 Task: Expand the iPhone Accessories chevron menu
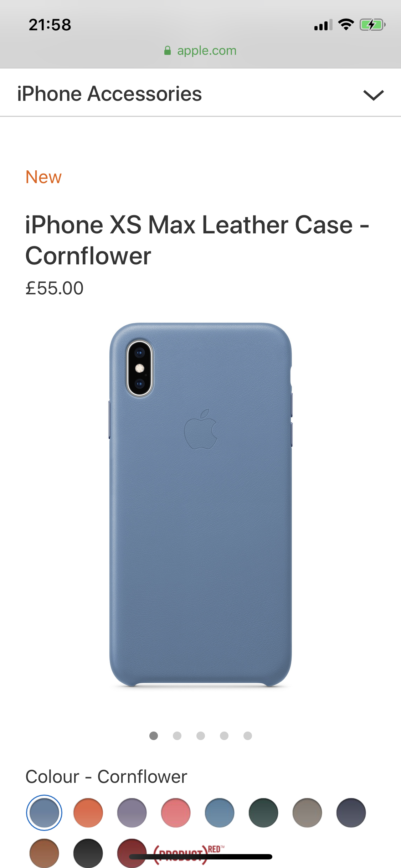[373, 95]
